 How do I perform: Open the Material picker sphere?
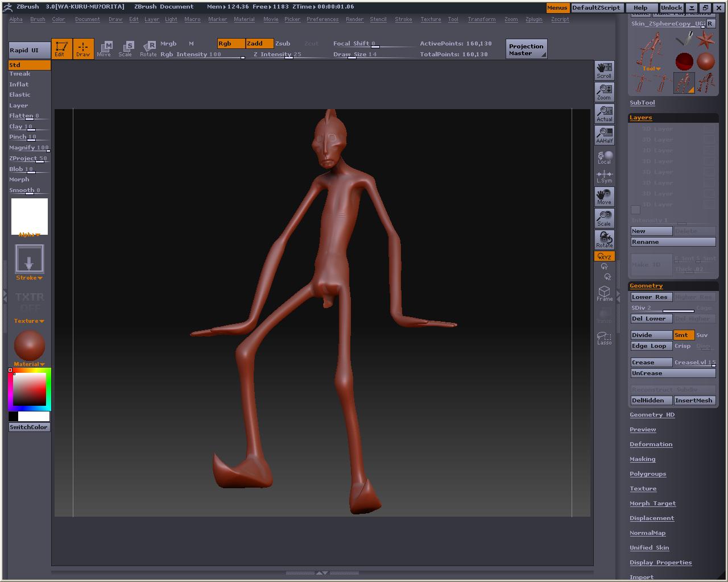pos(30,345)
